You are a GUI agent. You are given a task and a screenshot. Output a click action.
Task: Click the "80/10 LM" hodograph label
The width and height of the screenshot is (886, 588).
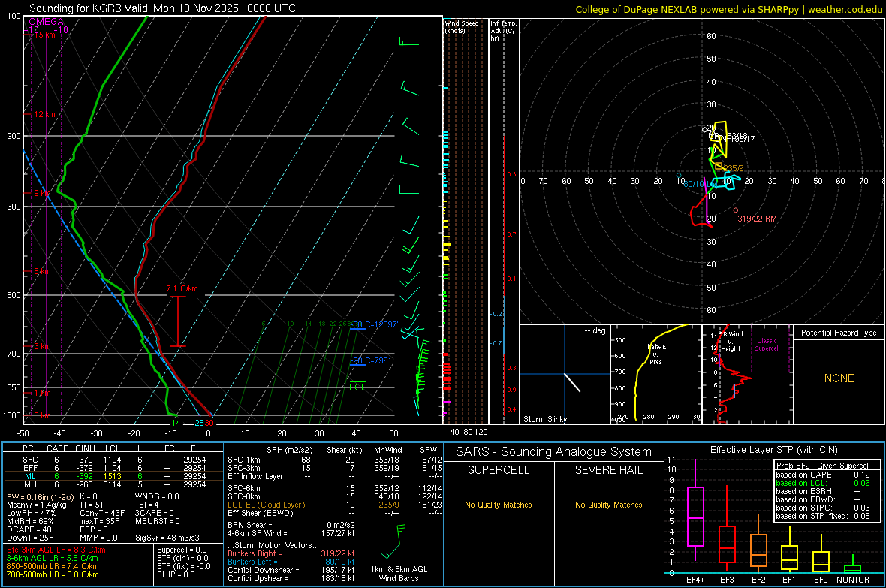point(700,184)
